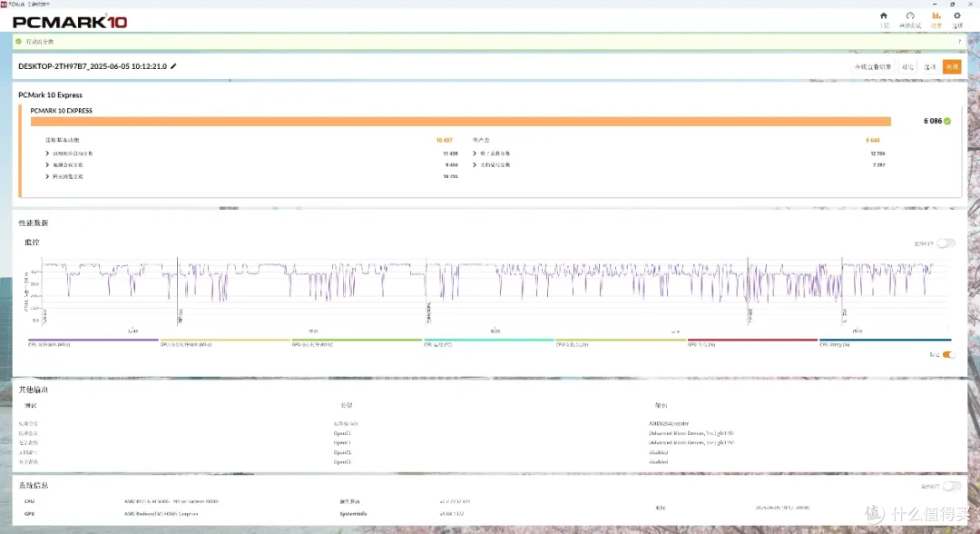Open the Results bar-chart icon

click(x=936, y=16)
